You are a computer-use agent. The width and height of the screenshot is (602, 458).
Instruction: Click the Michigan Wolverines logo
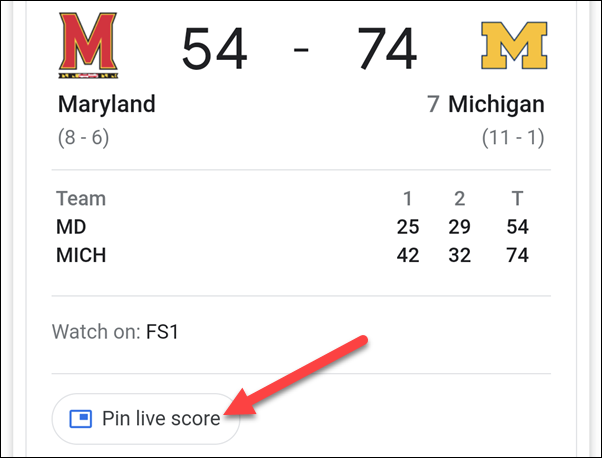pyautogui.click(x=514, y=45)
